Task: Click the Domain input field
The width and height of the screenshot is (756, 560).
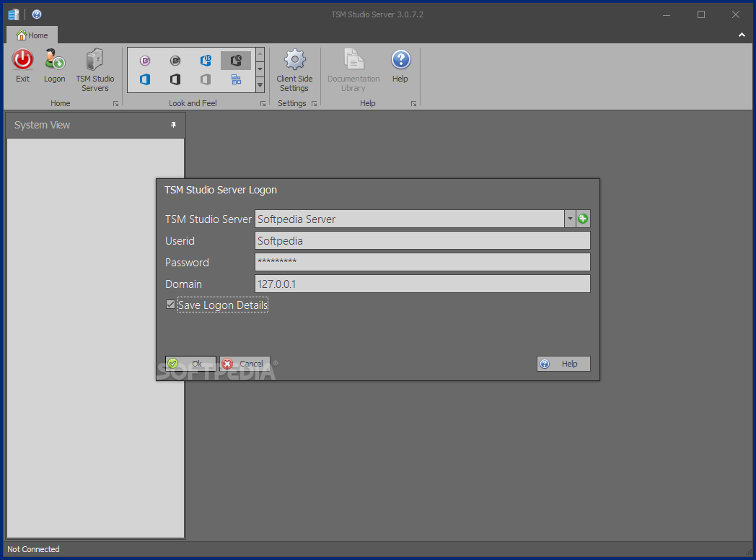Action: tap(422, 284)
